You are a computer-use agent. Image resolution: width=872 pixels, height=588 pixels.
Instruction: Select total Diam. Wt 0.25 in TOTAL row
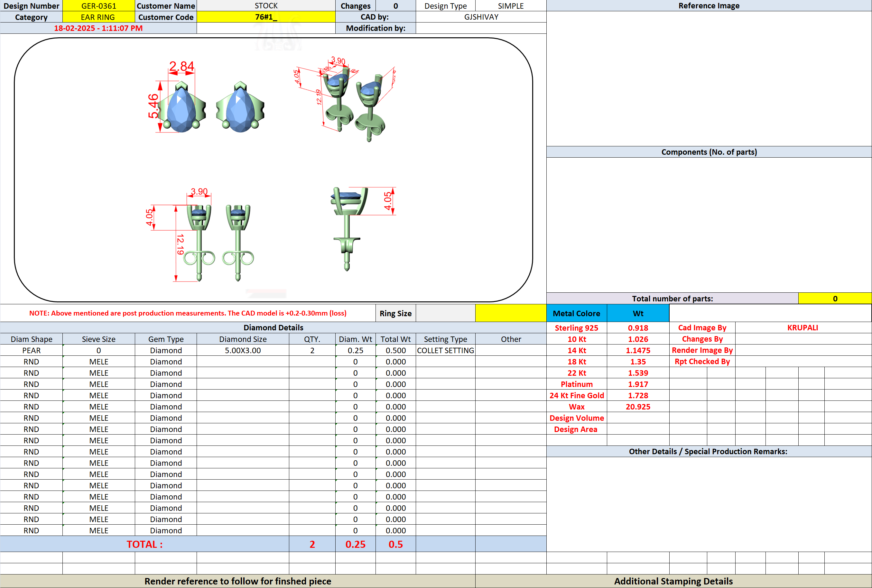pos(355,544)
